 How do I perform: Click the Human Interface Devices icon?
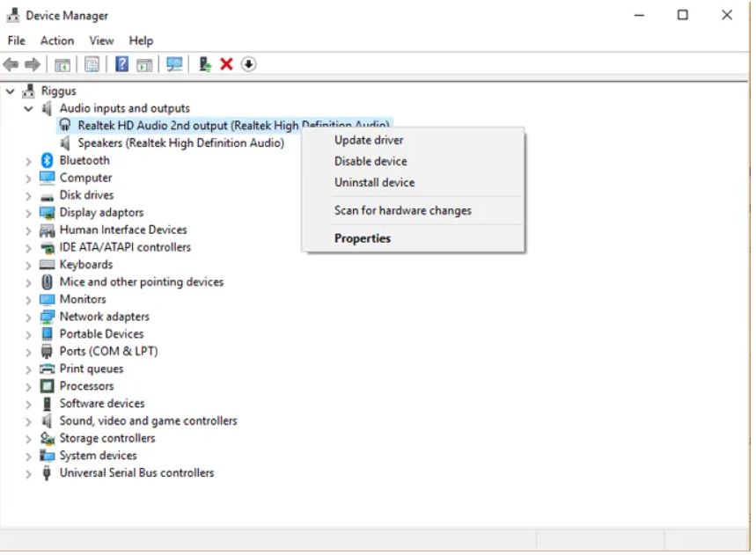pos(47,230)
